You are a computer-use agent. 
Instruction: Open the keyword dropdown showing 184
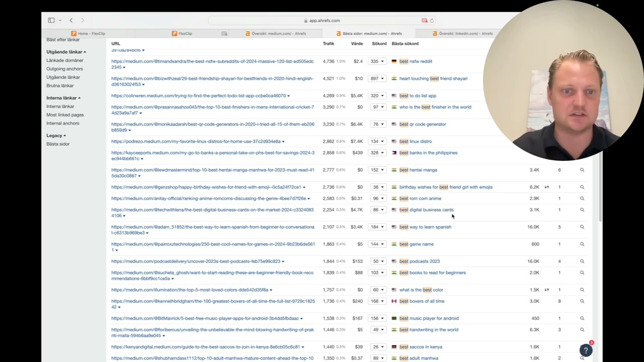point(376,227)
